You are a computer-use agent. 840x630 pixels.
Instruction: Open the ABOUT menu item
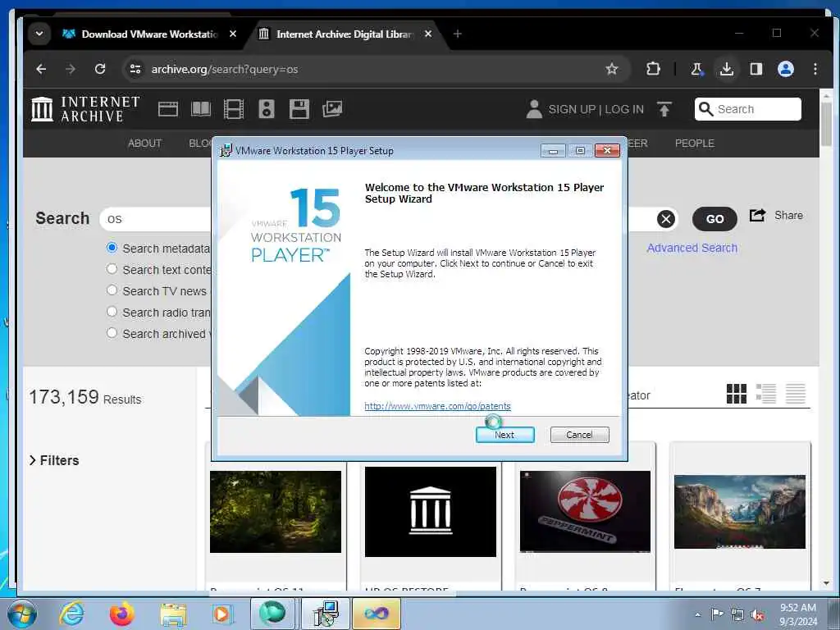(144, 143)
